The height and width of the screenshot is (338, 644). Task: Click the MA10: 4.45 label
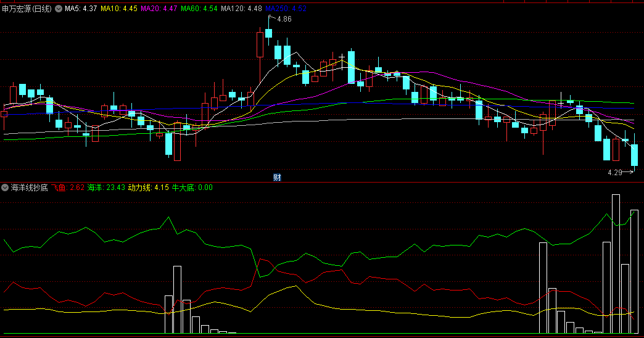119,9
